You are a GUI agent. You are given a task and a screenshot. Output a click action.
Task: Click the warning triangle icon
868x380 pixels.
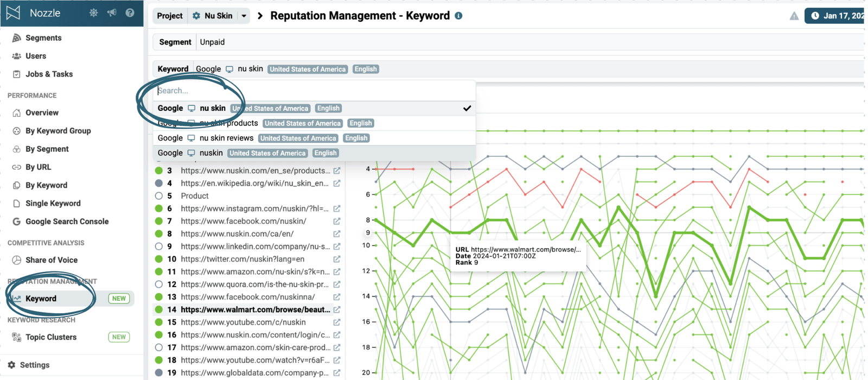pos(794,16)
